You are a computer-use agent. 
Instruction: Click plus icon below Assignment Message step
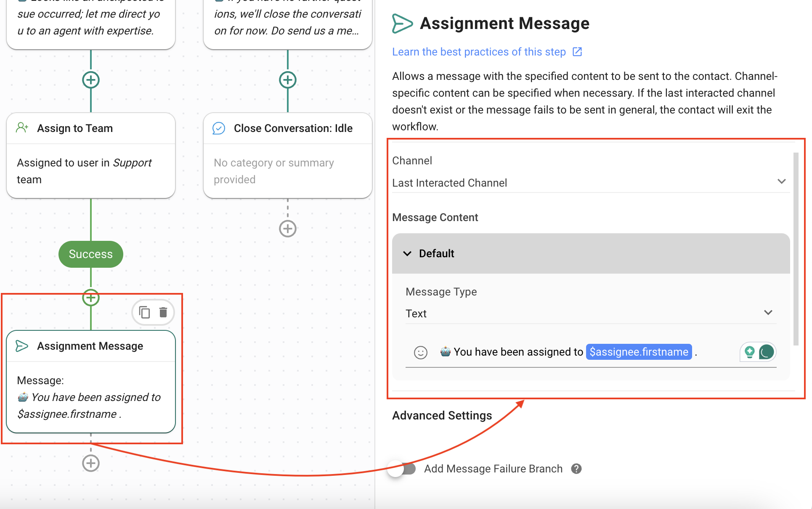click(91, 463)
